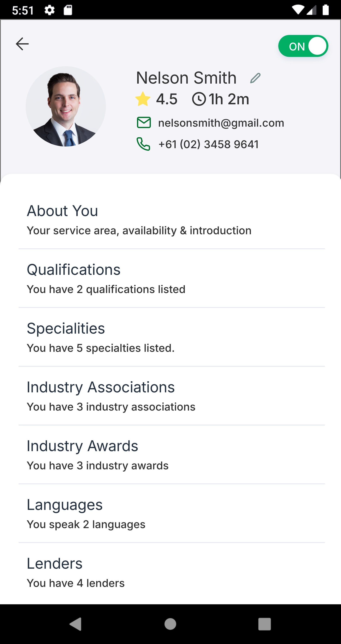Image resolution: width=341 pixels, height=644 pixels.
Task: Tap the yellow star rating icon
Action: tap(143, 99)
